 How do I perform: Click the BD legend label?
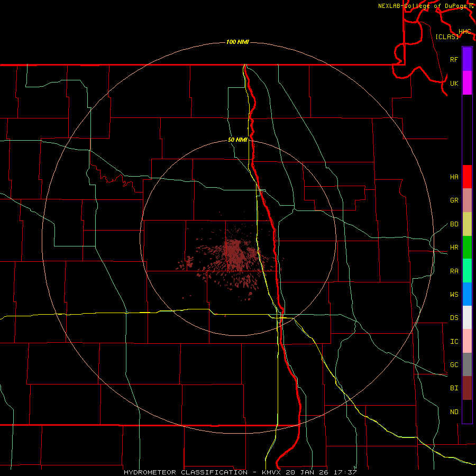click(x=454, y=224)
